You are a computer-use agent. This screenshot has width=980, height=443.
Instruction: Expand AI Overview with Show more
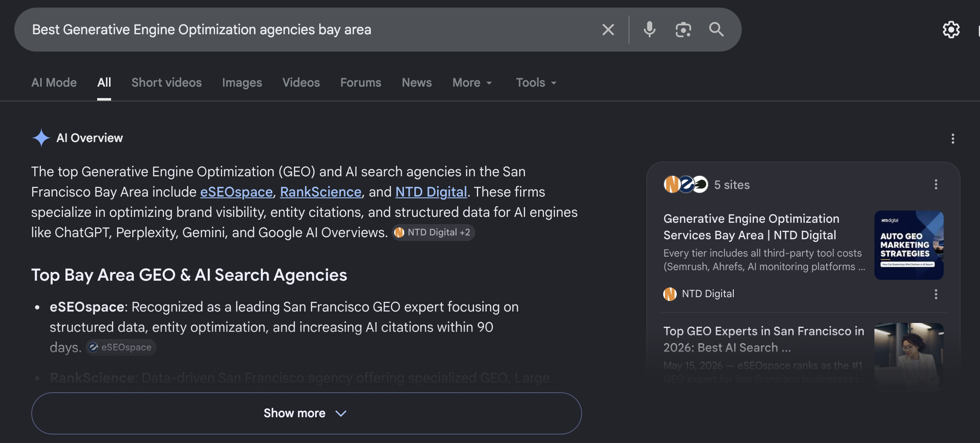[306, 413]
